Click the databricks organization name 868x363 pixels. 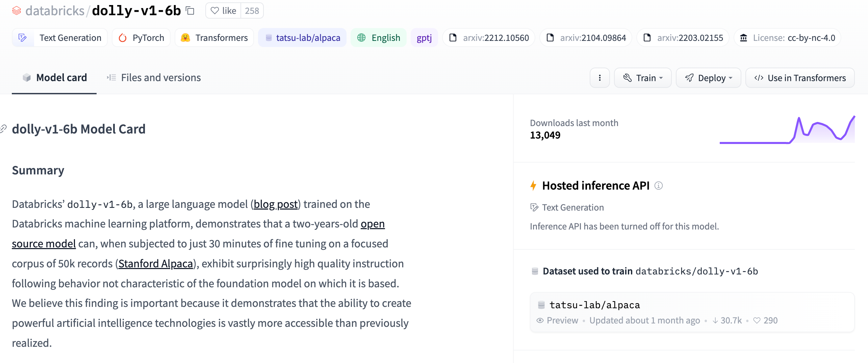point(55,11)
